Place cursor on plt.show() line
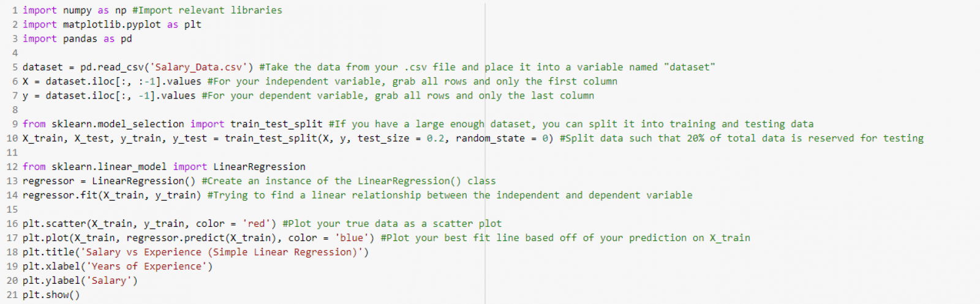The image size is (980, 304). (51, 295)
